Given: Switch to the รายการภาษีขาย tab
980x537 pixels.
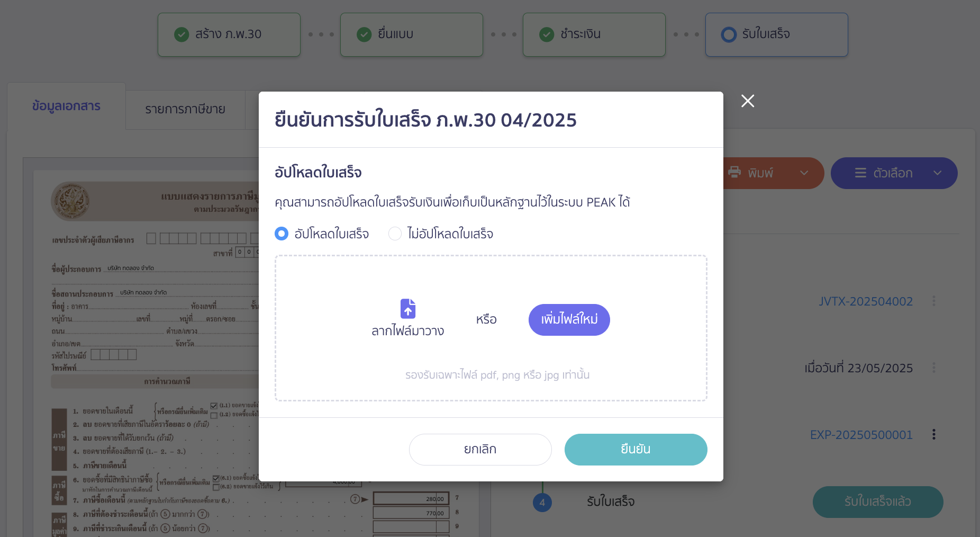Looking at the screenshot, I should coord(185,109).
